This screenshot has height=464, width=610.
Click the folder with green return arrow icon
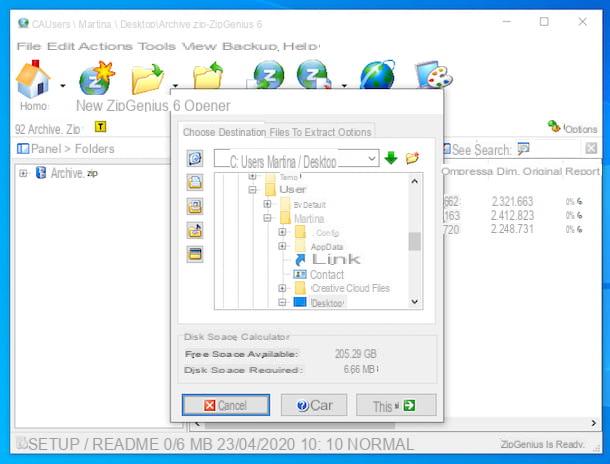point(209,76)
